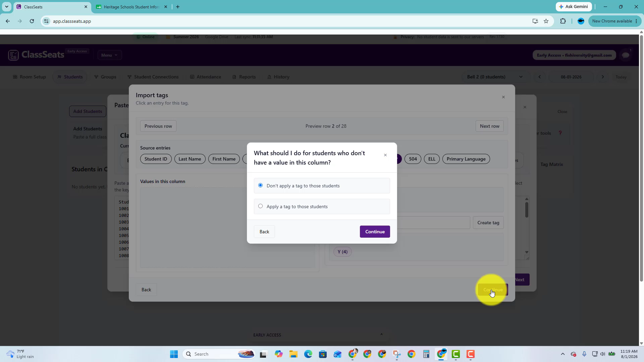
Task: Go to Next row in preview
Action: coord(489,126)
